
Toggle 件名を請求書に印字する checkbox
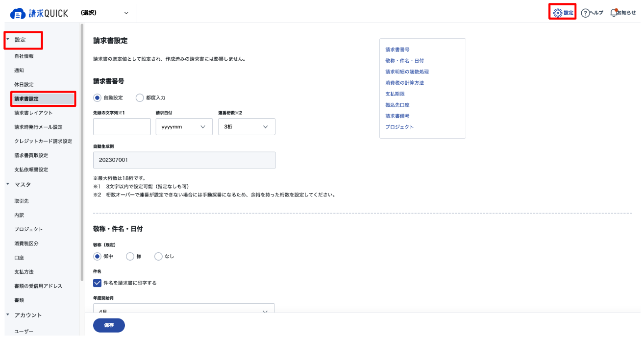tap(97, 283)
